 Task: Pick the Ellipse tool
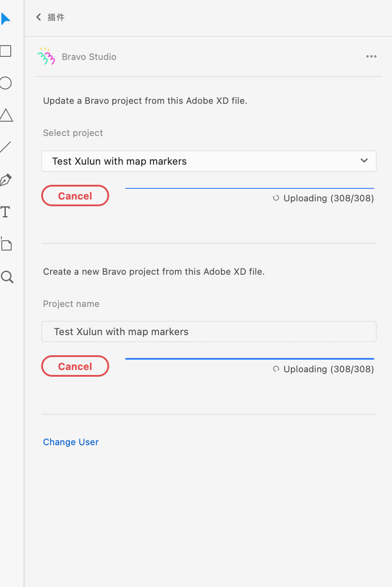[x=5, y=83]
